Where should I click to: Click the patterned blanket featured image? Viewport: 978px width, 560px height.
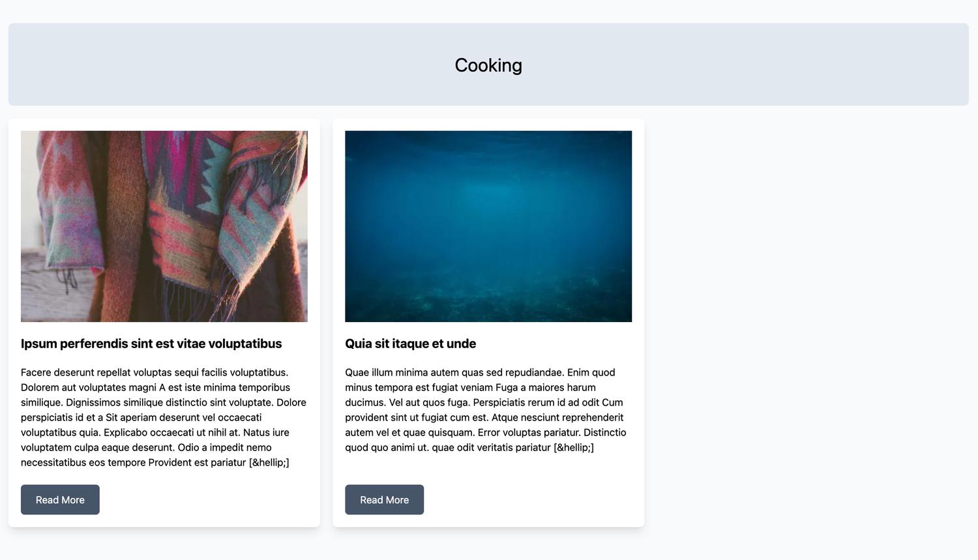(164, 226)
